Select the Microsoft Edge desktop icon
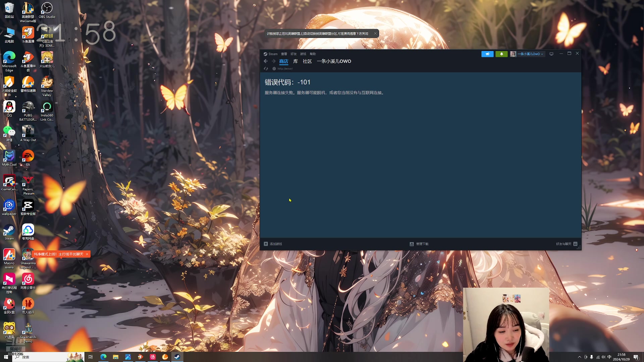Image resolution: width=644 pixels, height=362 pixels. click(x=9, y=62)
